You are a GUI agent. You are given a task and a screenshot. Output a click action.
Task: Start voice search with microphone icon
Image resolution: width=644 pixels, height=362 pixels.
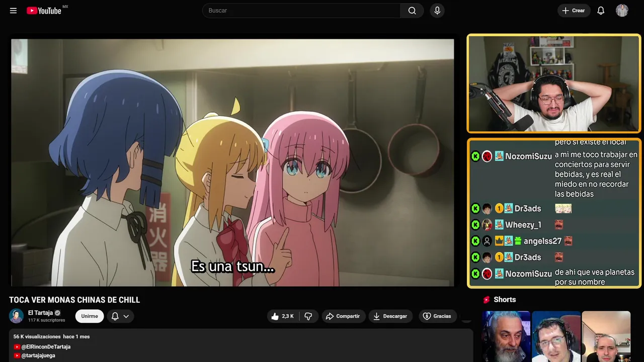point(437,11)
